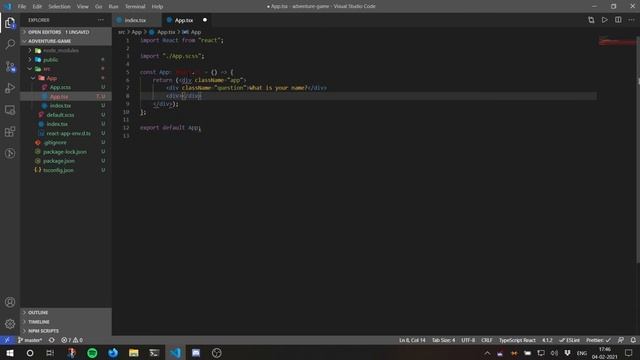Open the errors and warnings count
640x360 pixels.
click(x=72, y=340)
